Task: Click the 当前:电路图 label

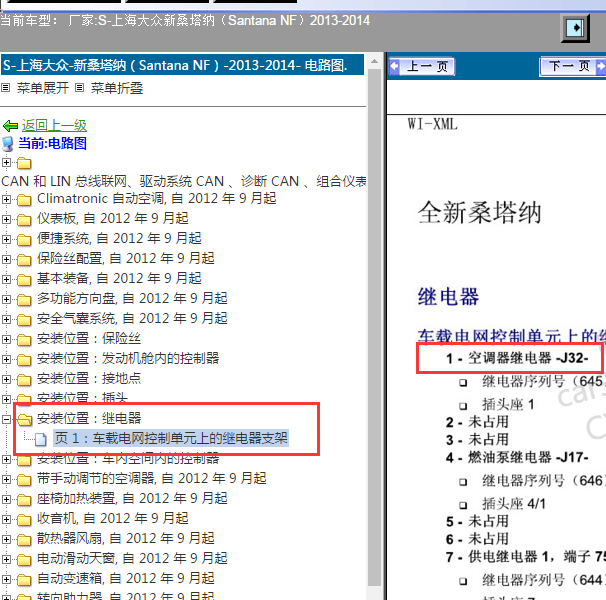Action: coord(52,143)
